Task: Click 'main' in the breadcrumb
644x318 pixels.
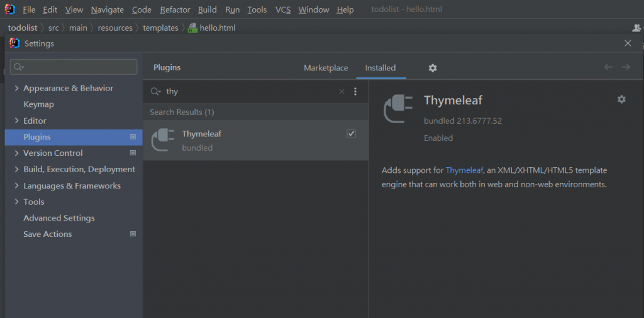Action: pyautogui.click(x=78, y=28)
